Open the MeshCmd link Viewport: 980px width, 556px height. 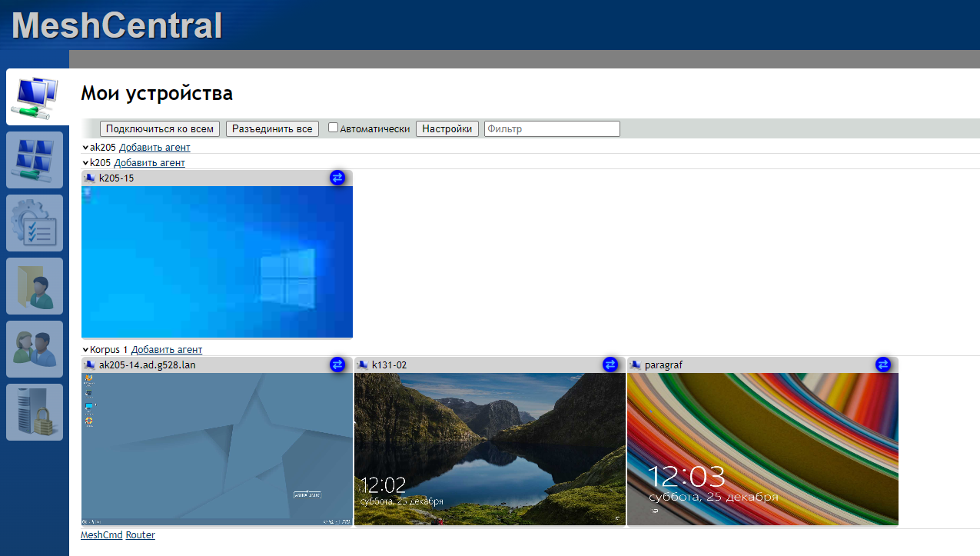[101, 534]
